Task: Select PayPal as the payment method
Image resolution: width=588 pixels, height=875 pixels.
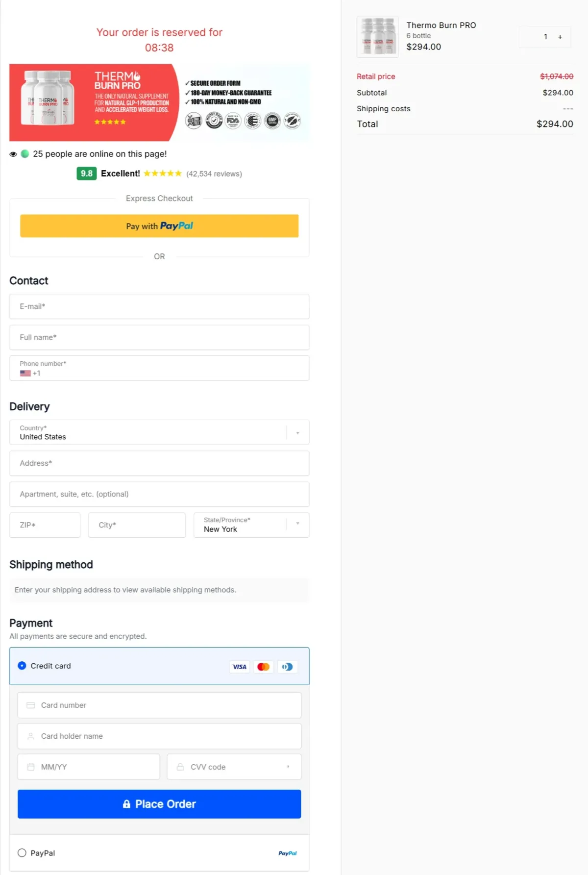Action: point(22,852)
